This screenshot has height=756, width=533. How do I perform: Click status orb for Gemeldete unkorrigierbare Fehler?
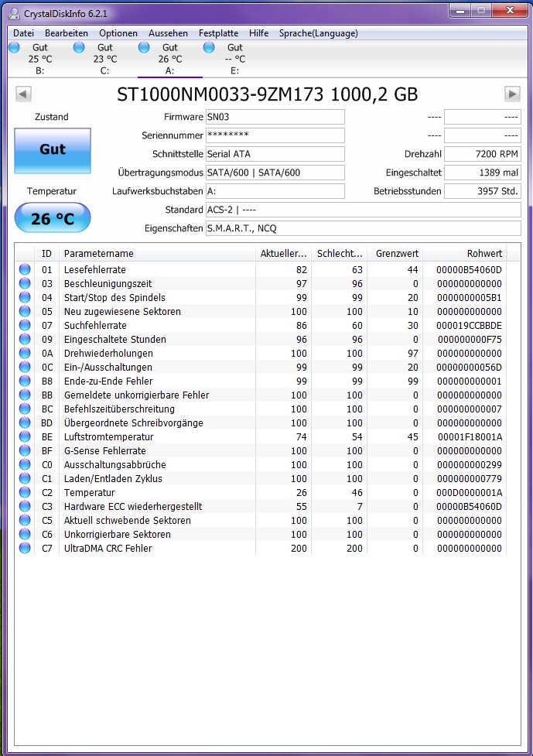25,395
